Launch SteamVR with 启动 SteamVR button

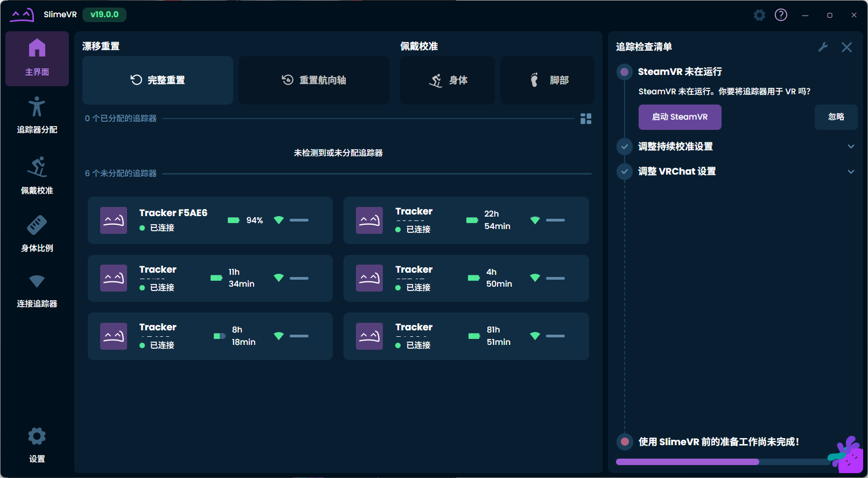tap(680, 117)
